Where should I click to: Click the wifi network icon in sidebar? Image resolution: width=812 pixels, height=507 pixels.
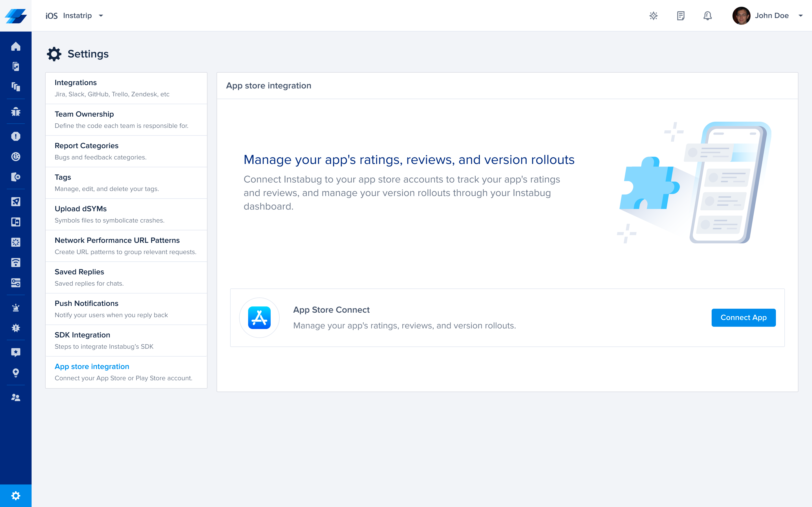click(16, 263)
